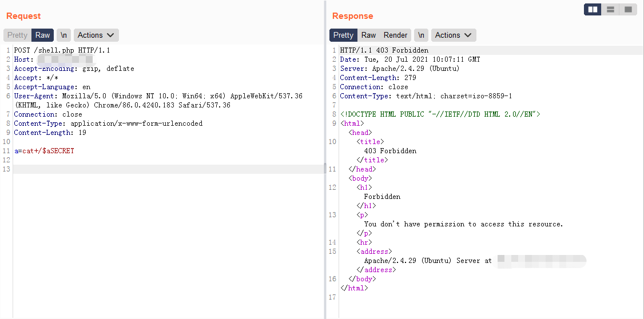Open Actions dropdown in Request panel
Image resolution: width=644 pixels, height=319 pixels.
96,35
